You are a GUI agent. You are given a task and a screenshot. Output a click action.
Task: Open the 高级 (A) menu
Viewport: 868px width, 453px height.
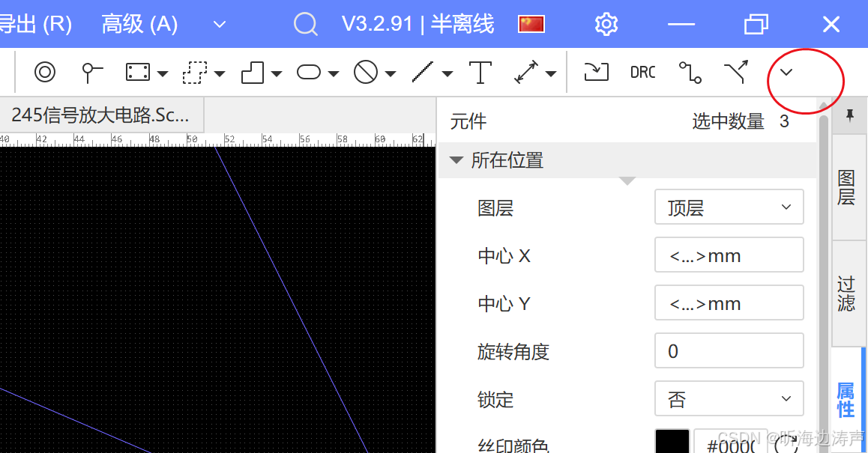tap(139, 25)
